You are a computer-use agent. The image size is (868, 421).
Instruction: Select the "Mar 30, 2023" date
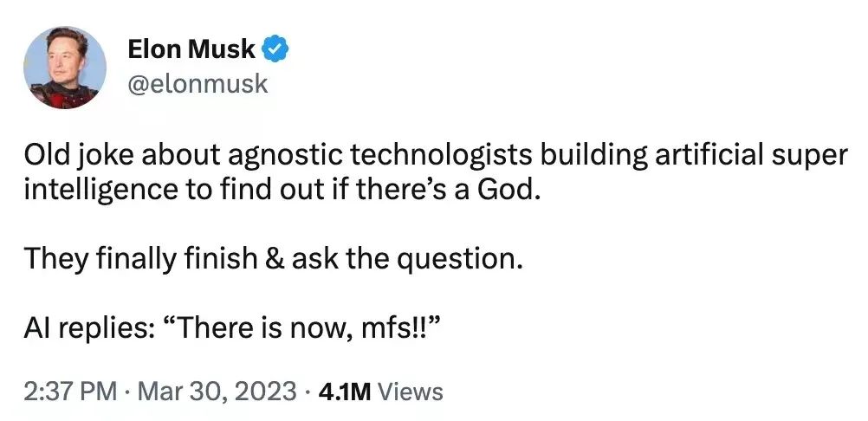[x=217, y=392]
